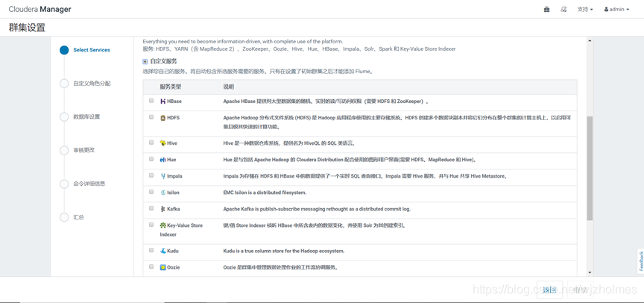Image resolution: width=644 pixels, height=303 pixels.
Task: Click the Kudu description text
Action: click(284, 251)
